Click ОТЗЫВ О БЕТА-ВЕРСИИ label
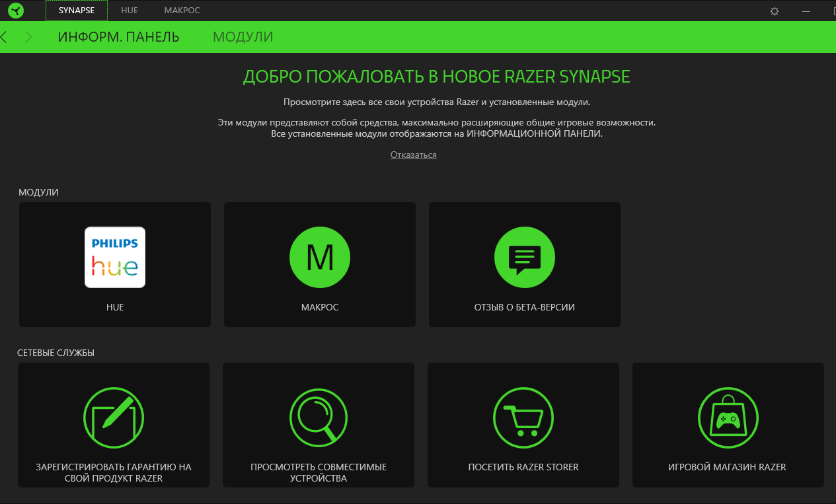Screen dimensions: 836x504 click(x=525, y=307)
